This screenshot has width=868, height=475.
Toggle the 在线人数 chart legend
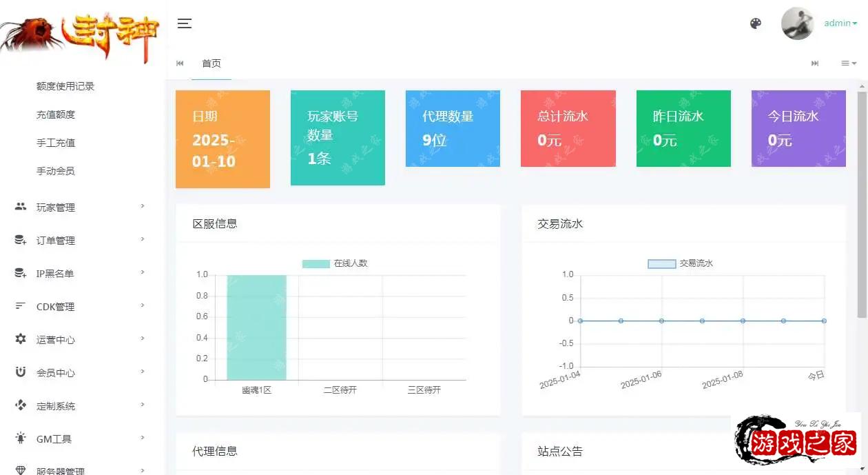point(335,263)
